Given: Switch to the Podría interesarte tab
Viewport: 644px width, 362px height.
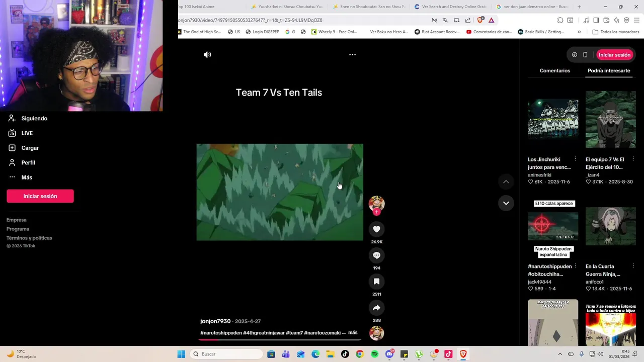Looking at the screenshot, I should click(609, 71).
